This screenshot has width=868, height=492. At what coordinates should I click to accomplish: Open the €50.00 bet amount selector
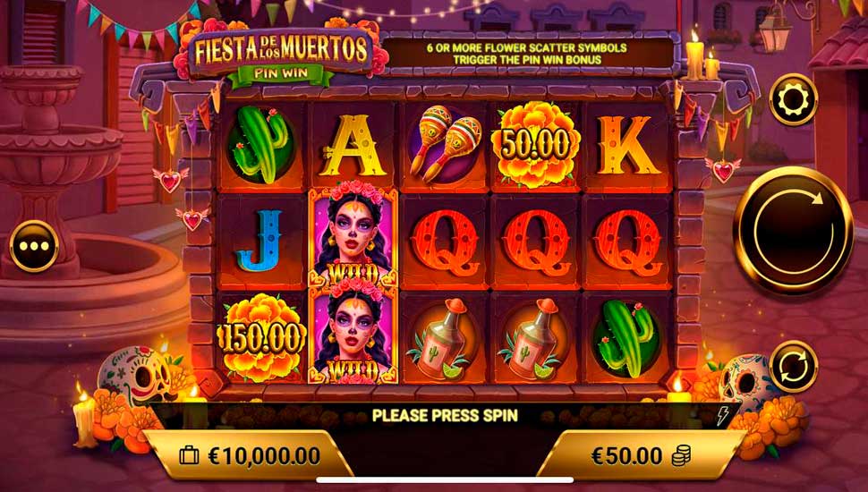pyautogui.click(x=641, y=456)
